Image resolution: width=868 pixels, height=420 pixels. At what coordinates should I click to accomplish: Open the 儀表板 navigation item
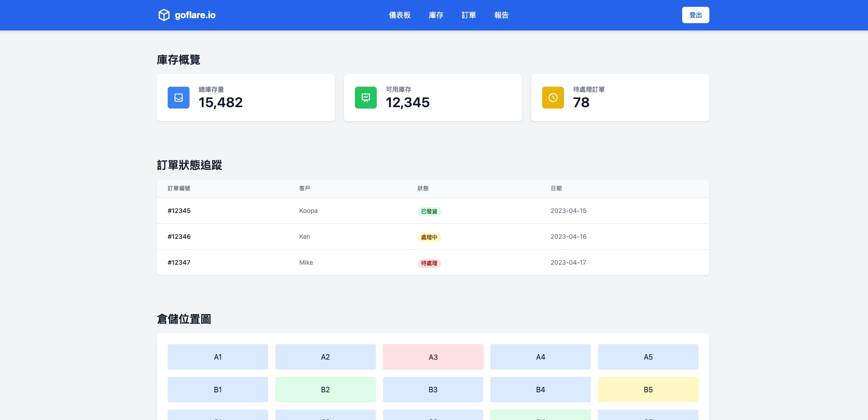(x=399, y=15)
